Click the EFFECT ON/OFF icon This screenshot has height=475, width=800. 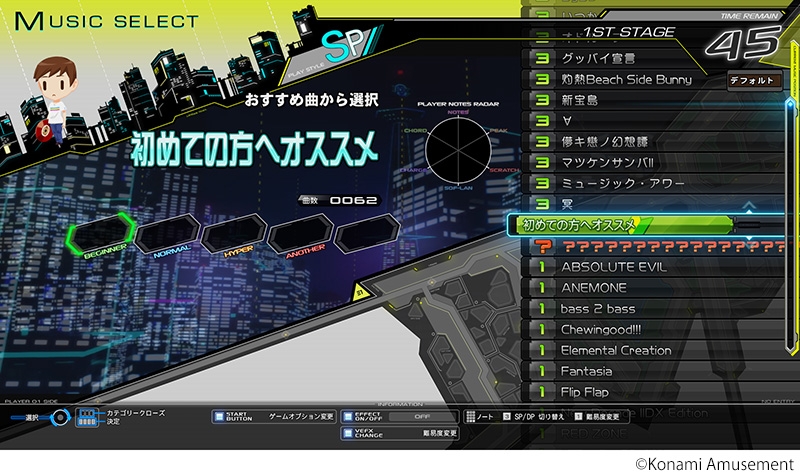click(x=347, y=417)
